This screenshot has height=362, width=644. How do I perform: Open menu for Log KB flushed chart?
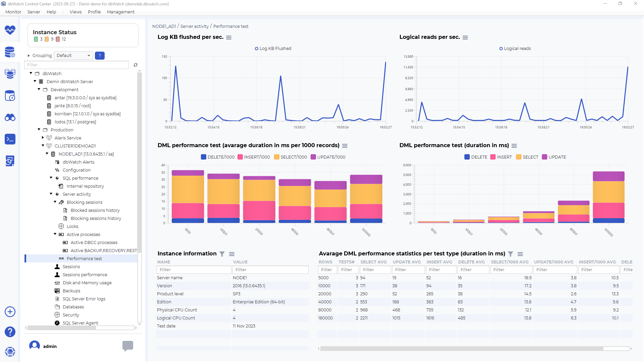point(229,38)
